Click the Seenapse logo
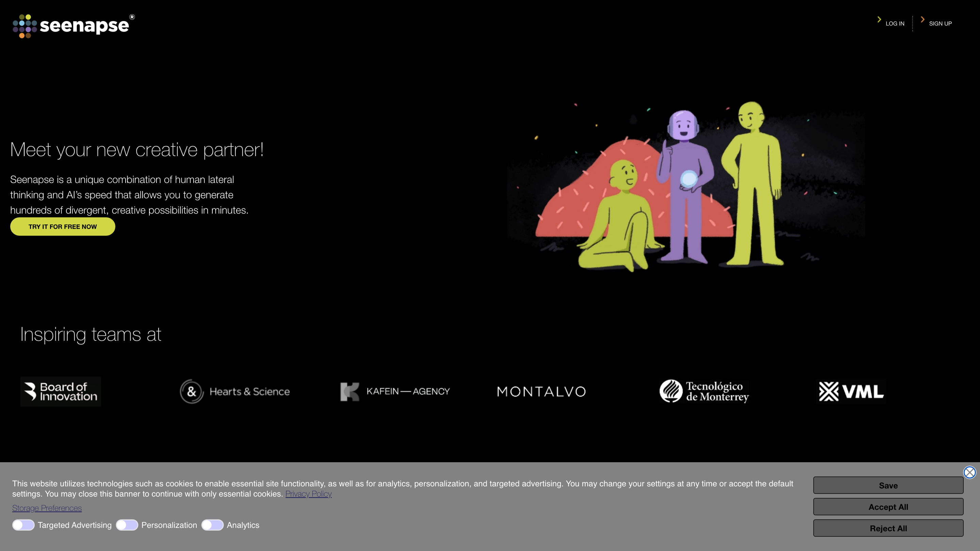The width and height of the screenshot is (980, 551). click(x=73, y=26)
